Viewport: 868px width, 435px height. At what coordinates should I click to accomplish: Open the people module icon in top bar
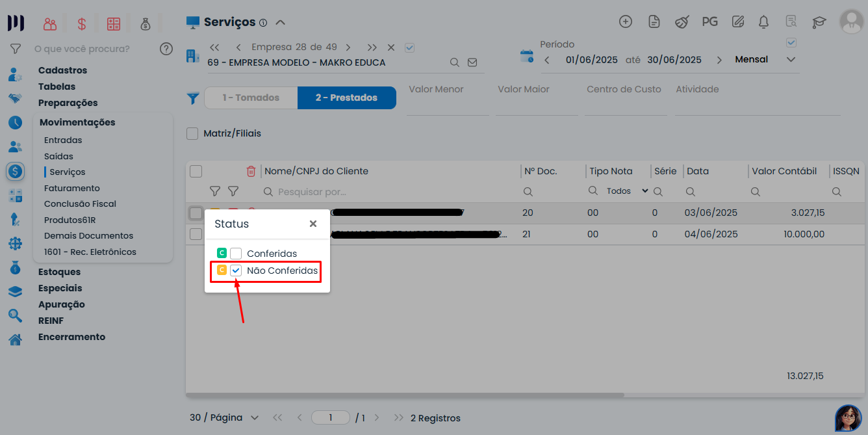pyautogui.click(x=50, y=24)
